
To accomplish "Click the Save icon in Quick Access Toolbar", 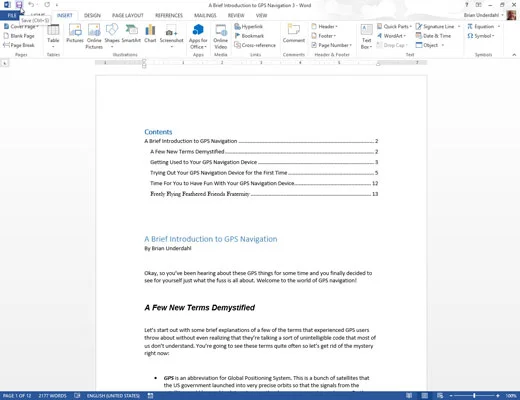I will [19, 5].
